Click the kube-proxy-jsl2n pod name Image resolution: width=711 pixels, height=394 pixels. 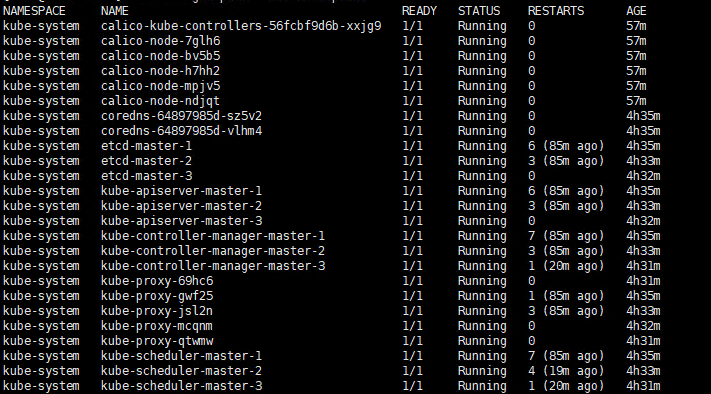pos(157,311)
